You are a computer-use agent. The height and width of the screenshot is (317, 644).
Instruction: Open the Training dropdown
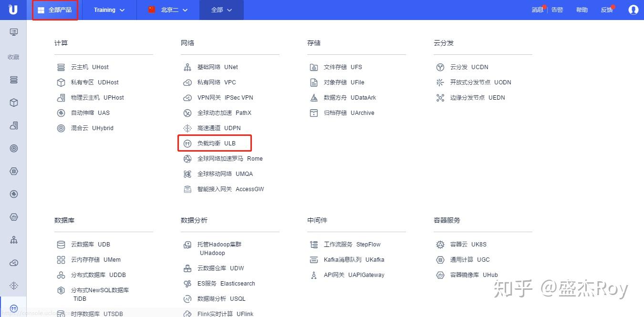109,10
